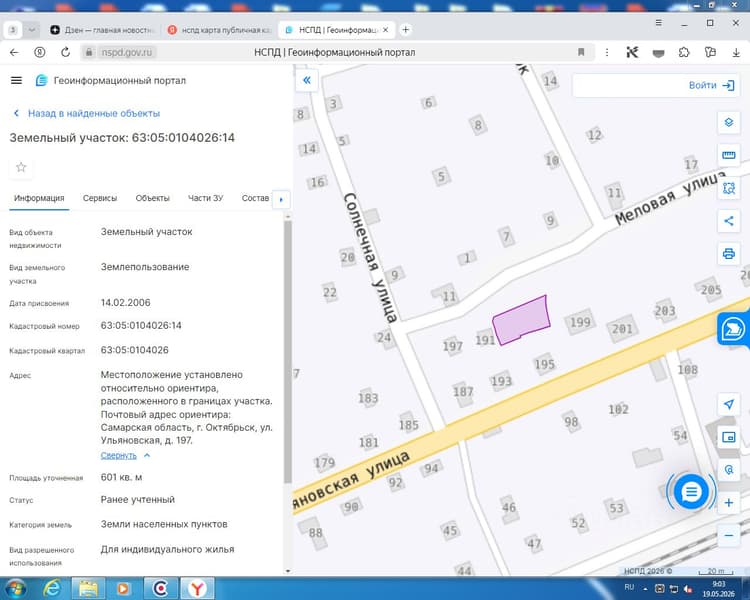Open tab group dropdown arrow
This screenshot has height=600, width=750.
[x=32, y=30]
